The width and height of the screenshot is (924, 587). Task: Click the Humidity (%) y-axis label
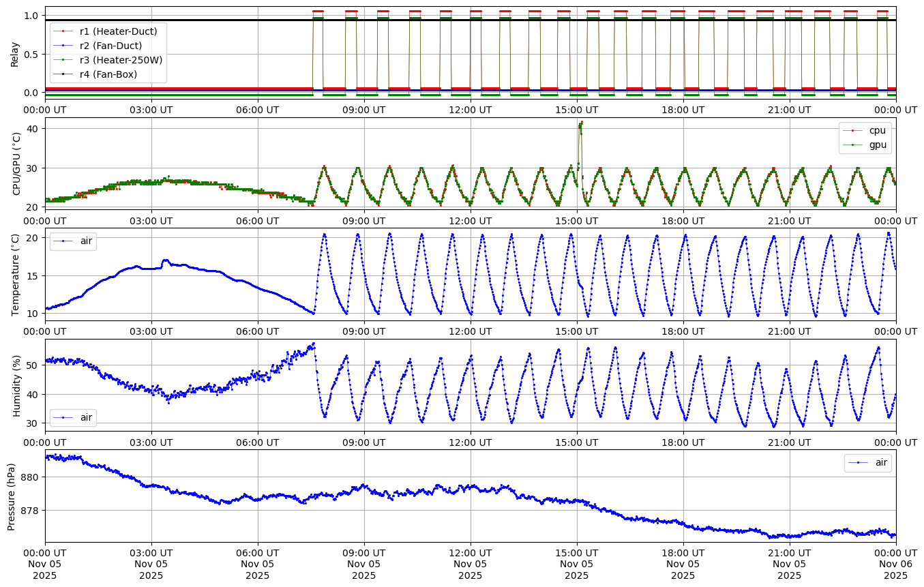16,385
